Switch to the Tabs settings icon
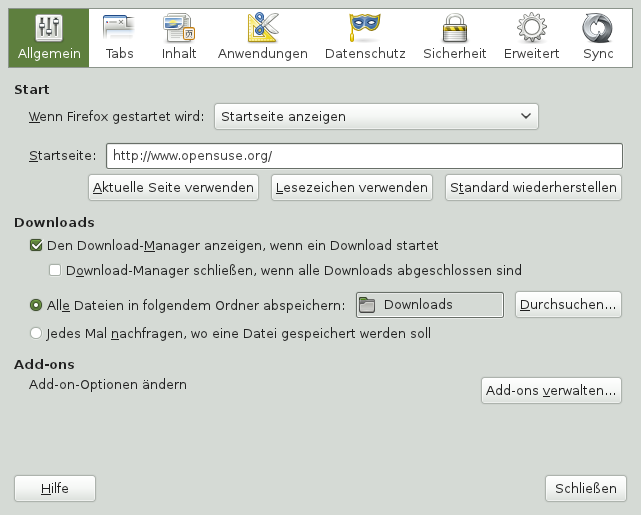The image size is (641, 515). [119, 27]
